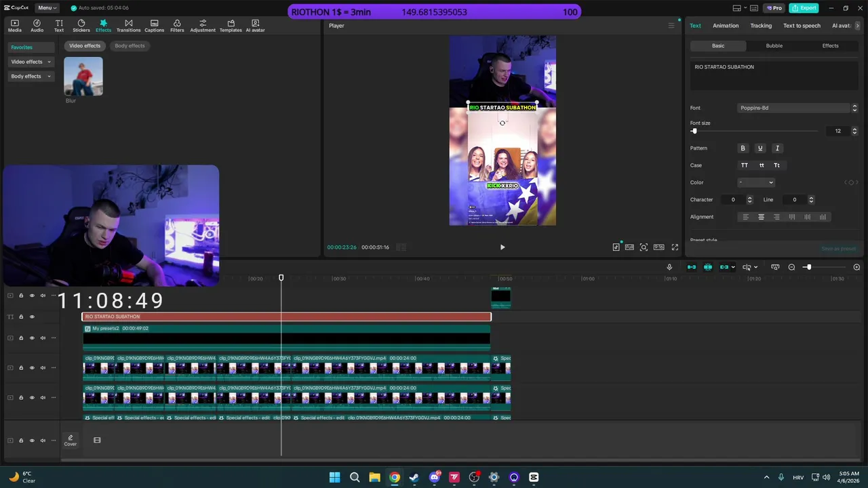Set text alignment to left
Screen dimensions: 868x488
[x=746, y=217]
